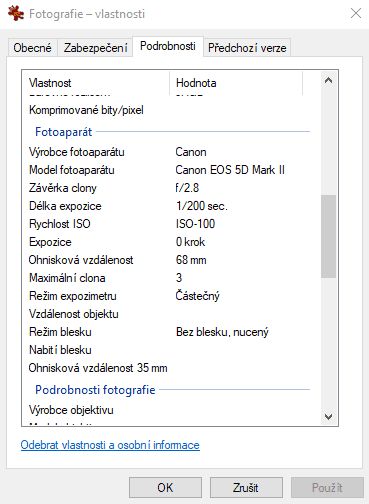Click the scroll up arrow
Image resolution: width=369 pixels, height=504 pixels.
point(328,80)
